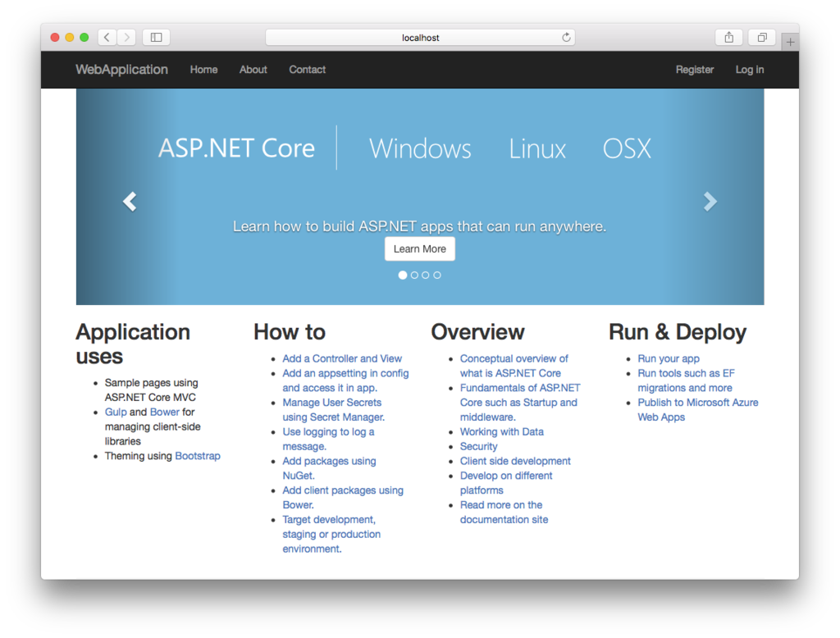Toggle the Safari sidebar button
This screenshot has height=638, width=840.
coord(157,37)
